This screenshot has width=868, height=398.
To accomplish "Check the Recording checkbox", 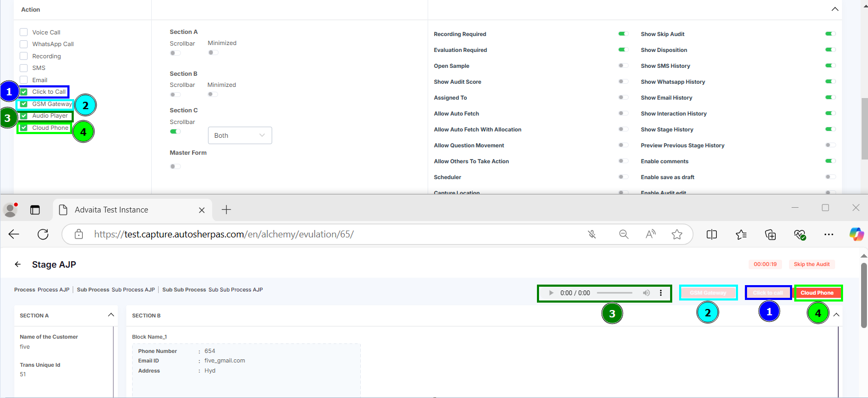I will 23,56.
